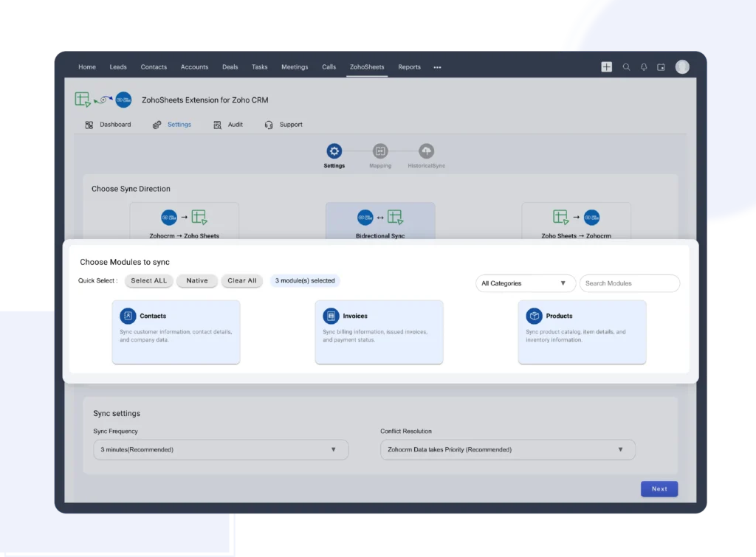Select Bidirectional Sync direction
This screenshot has width=756, height=557.
(380, 221)
